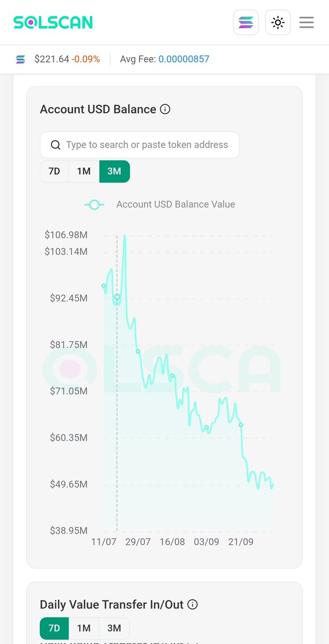
Task: Focus the token address search field
Action: tap(140, 145)
